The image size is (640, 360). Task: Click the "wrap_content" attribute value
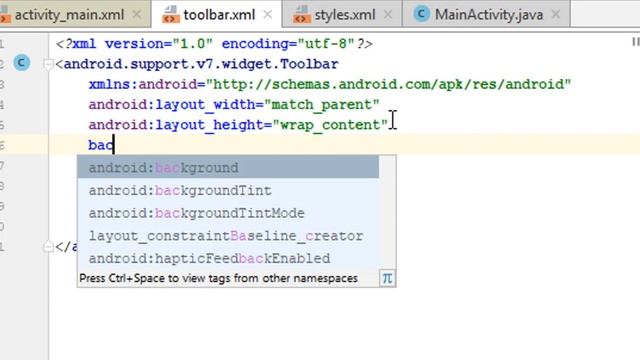coord(331,125)
